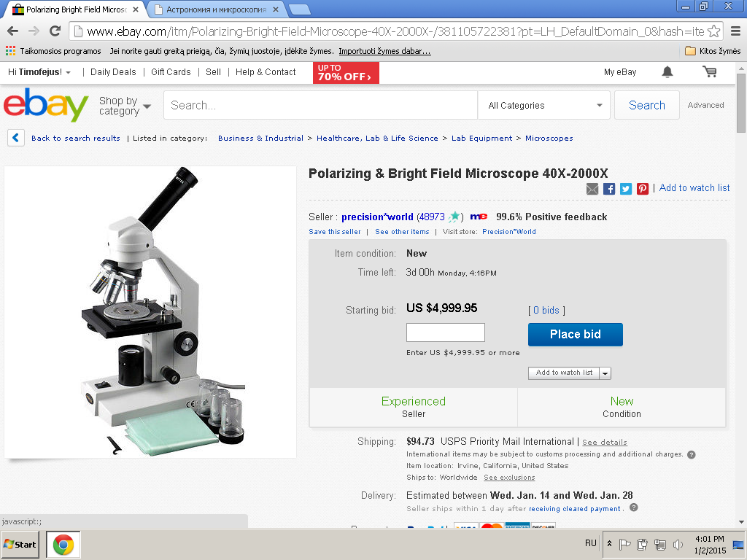Show hidden tray icons arrow
Viewport: 747px width, 560px height.
[x=609, y=544]
